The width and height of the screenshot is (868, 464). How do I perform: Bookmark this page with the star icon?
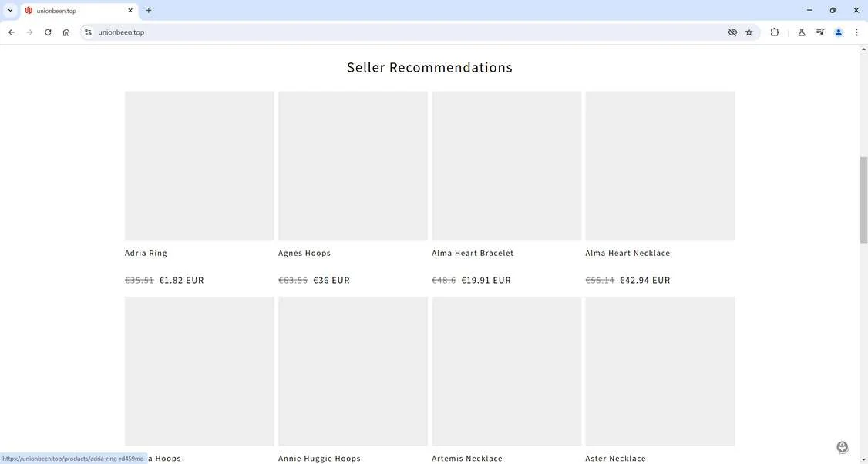pyautogui.click(x=749, y=32)
